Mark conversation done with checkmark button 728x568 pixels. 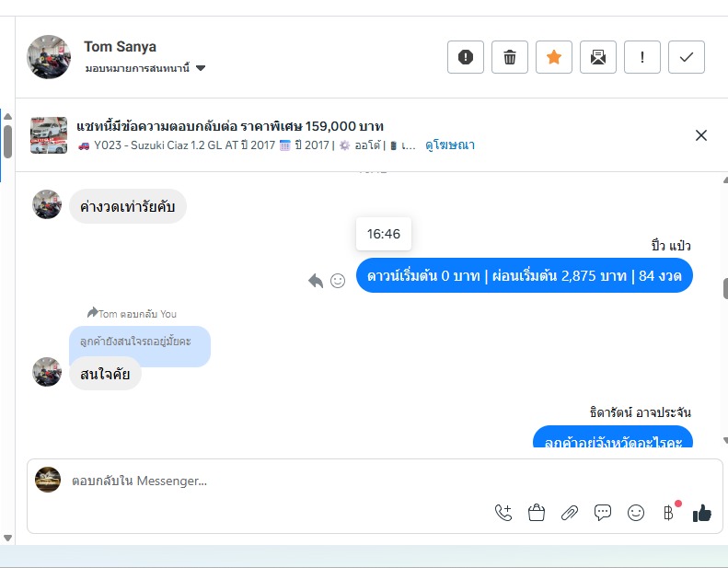pyautogui.click(x=687, y=57)
